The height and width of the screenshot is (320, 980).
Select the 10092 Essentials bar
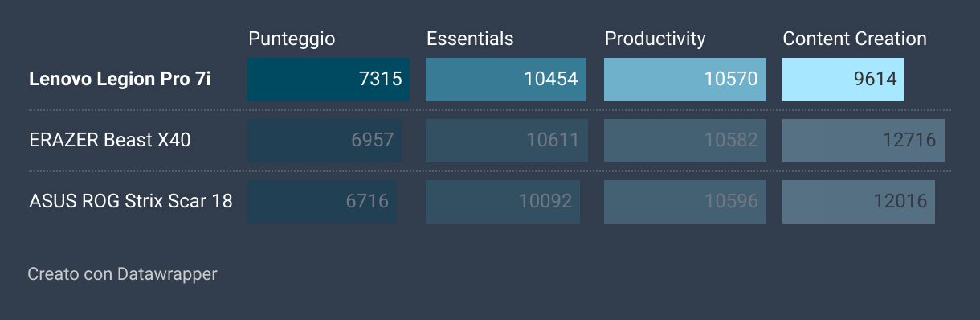(x=503, y=201)
